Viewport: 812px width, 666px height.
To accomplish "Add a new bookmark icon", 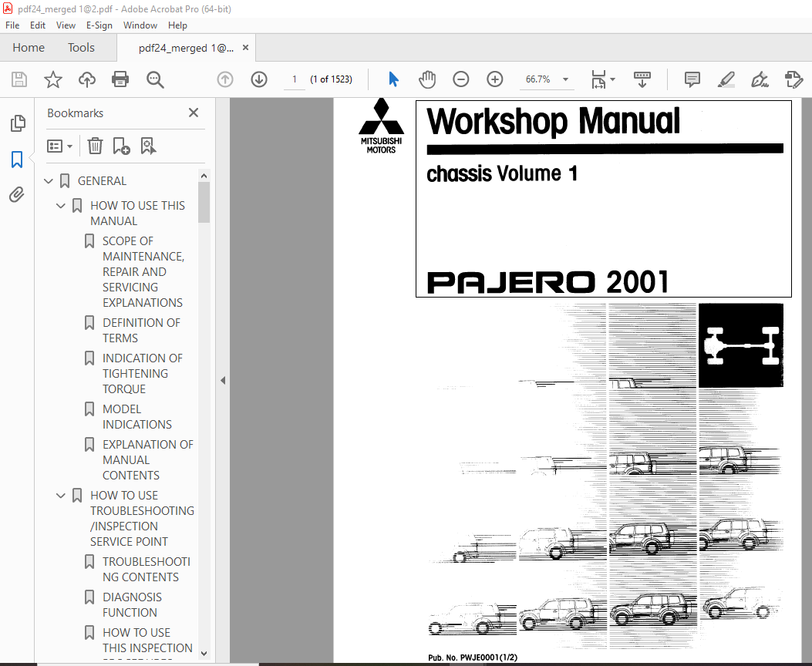I will (x=121, y=146).
